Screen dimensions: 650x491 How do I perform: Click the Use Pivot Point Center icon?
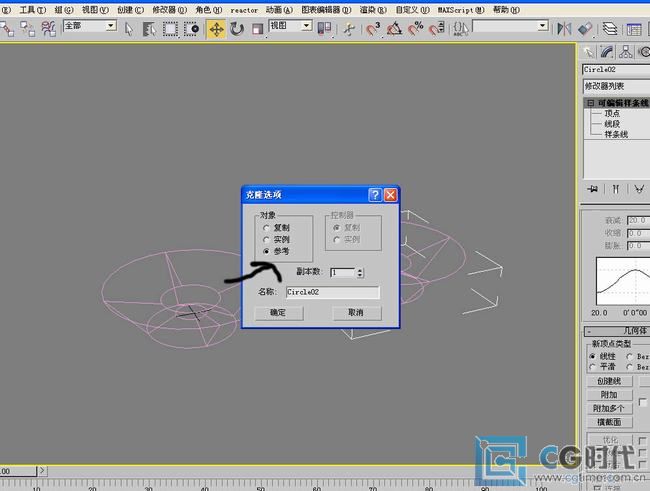point(324,29)
